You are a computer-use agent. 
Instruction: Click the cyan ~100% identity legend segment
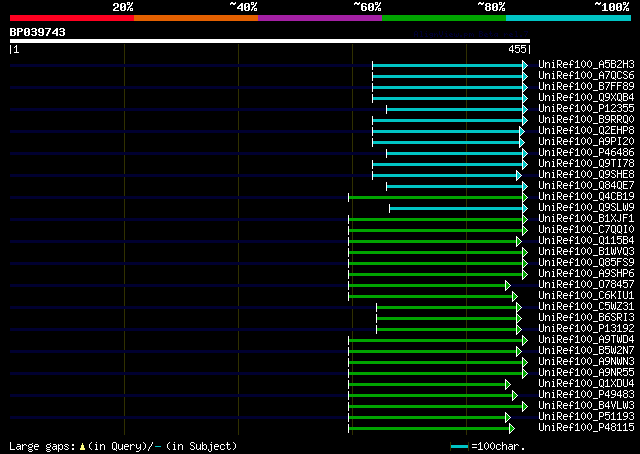click(x=568, y=18)
